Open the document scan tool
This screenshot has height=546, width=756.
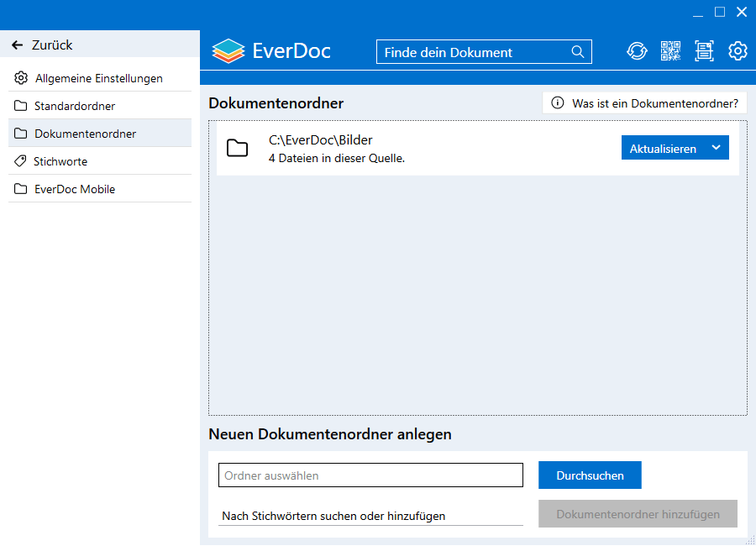704,50
